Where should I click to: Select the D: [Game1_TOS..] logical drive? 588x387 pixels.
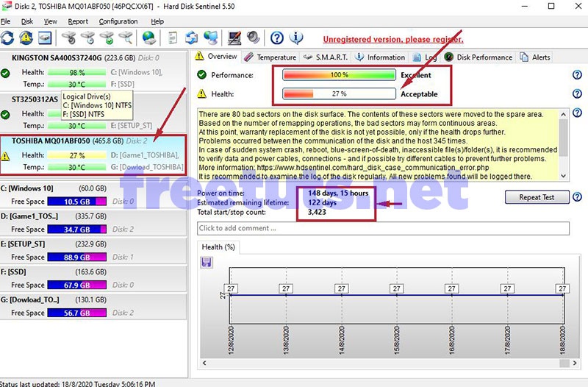(93, 223)
